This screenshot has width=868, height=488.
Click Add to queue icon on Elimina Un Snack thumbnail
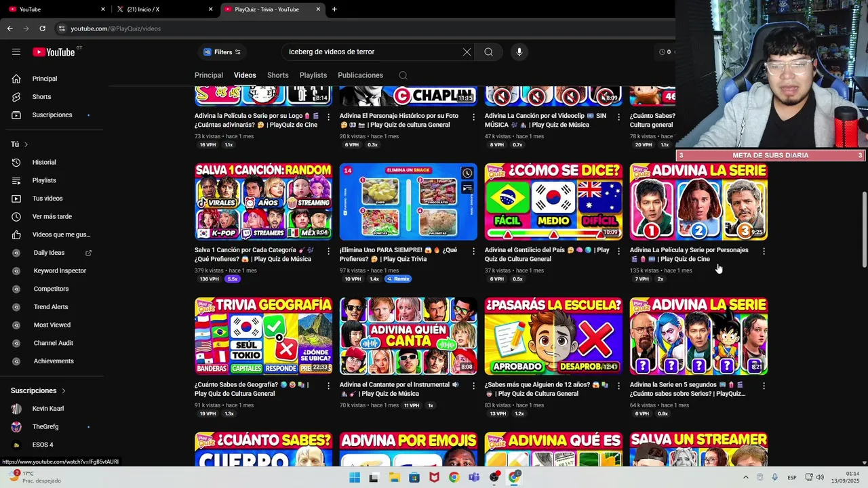click(x=467, y=188)
